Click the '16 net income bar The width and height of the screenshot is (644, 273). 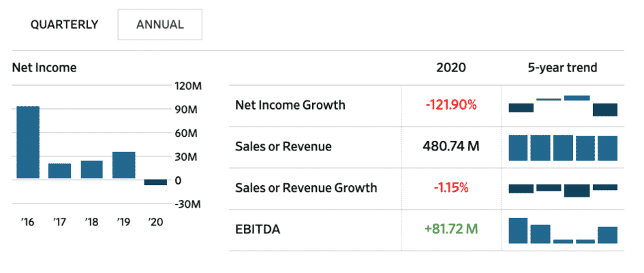point(28,143)
